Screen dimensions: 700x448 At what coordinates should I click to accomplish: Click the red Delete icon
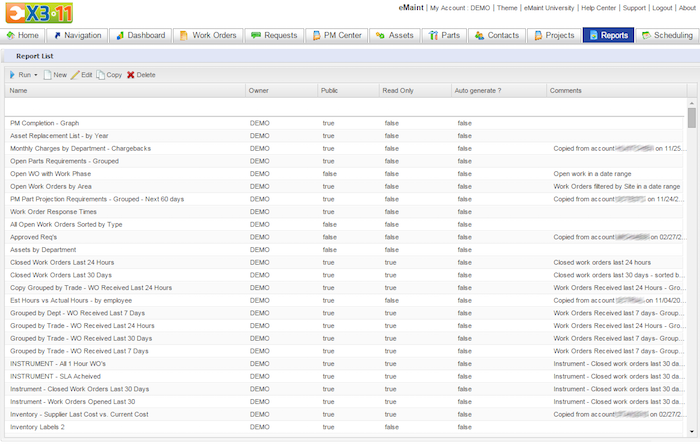click(131, 75)
